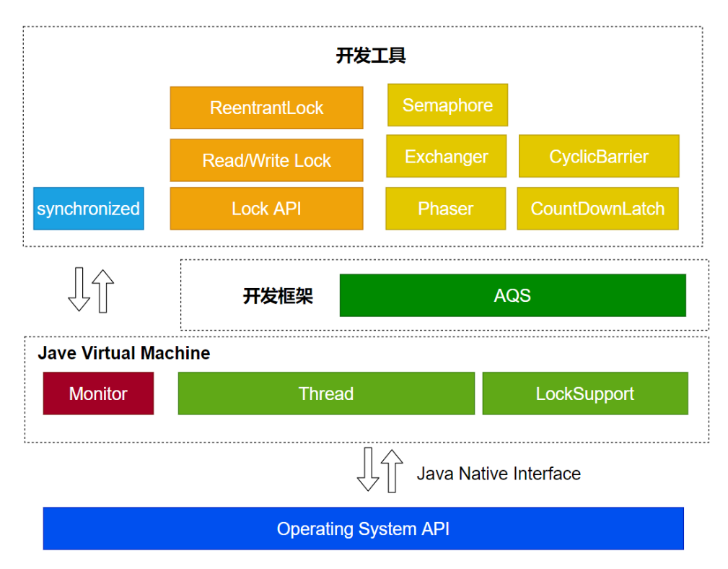Click the LockSupport box
Screen dimensions: 728x569
(x=584, y=394)
